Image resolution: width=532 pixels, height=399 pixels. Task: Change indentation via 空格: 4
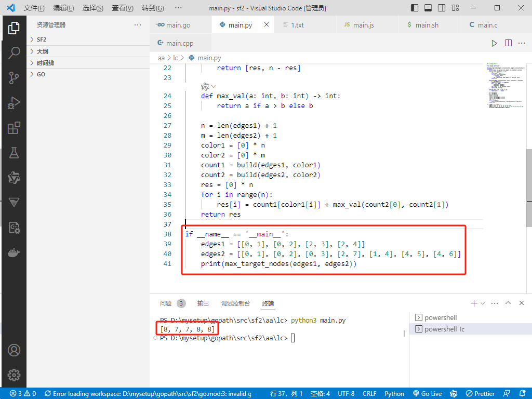click(x=320, y=394)
